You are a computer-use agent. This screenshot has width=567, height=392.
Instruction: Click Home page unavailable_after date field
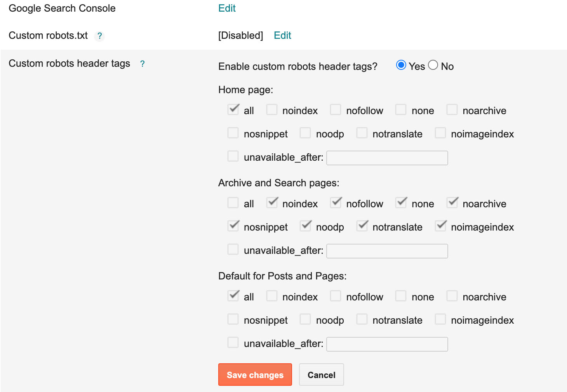[387, 158]
